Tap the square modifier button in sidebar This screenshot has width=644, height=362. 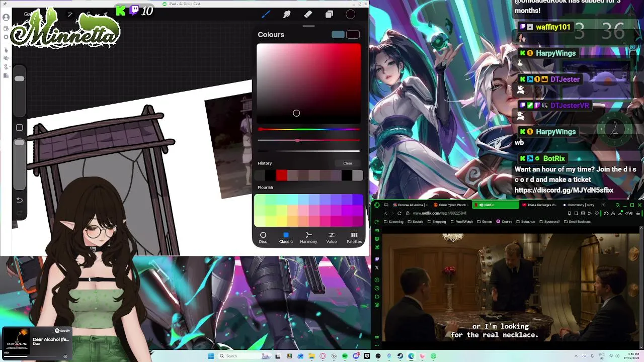pos(19,128)
